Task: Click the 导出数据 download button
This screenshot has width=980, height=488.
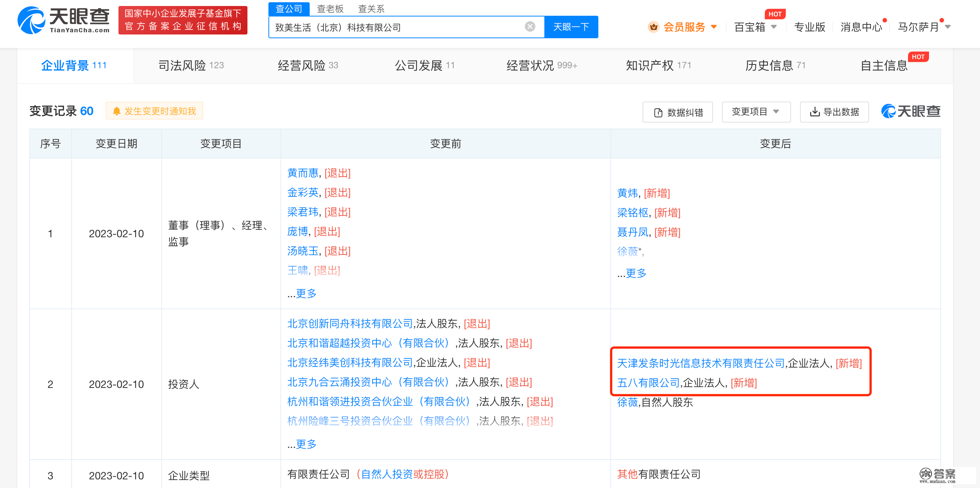Action: (x=834, y=112)
